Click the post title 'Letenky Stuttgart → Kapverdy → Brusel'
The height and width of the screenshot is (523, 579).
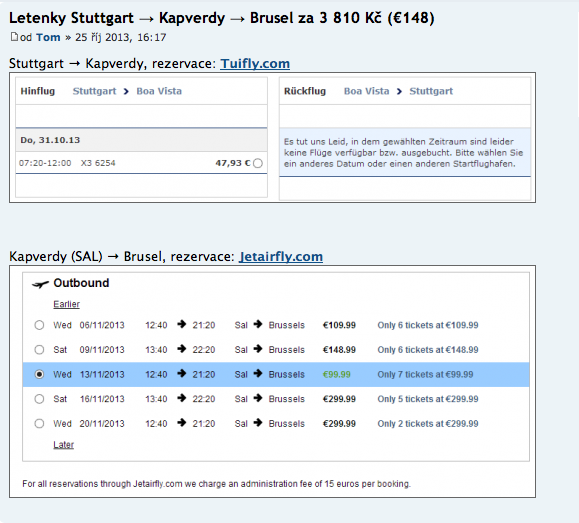pyautogui.click(x=222, y=18)
